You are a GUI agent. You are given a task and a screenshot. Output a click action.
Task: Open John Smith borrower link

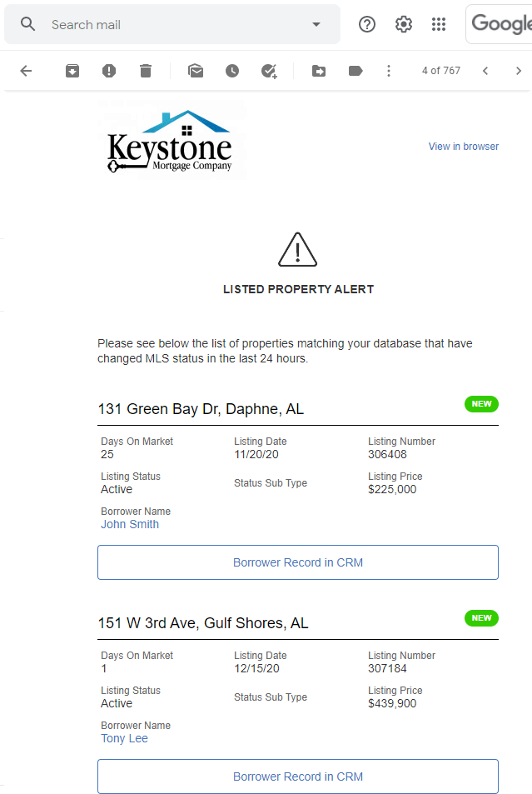tap(130, 524)
